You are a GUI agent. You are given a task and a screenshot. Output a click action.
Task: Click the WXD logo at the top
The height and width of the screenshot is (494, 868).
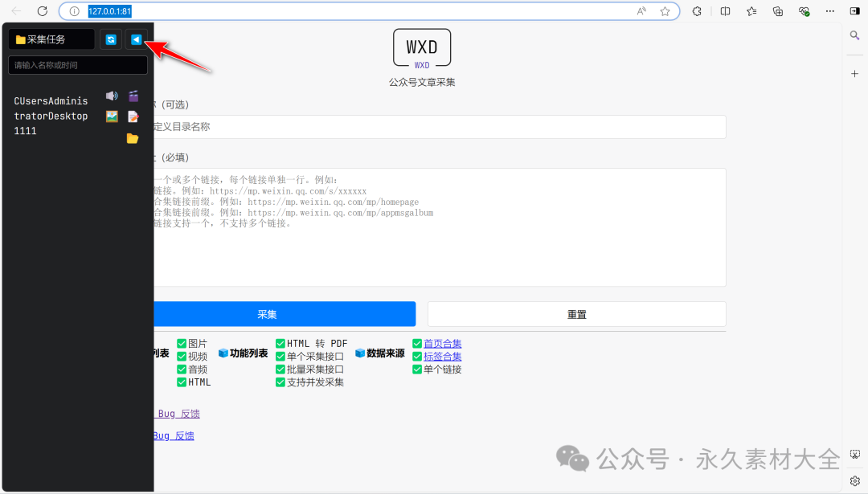[x=421, y=47]
